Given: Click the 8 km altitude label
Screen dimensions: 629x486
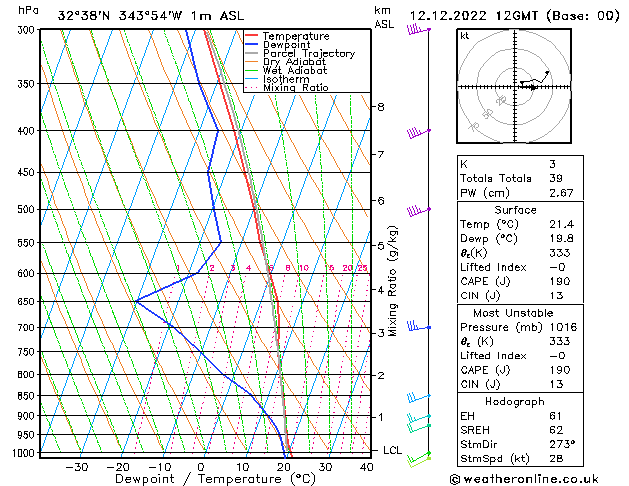Looking at the screenshot, I should coord(381,107).
